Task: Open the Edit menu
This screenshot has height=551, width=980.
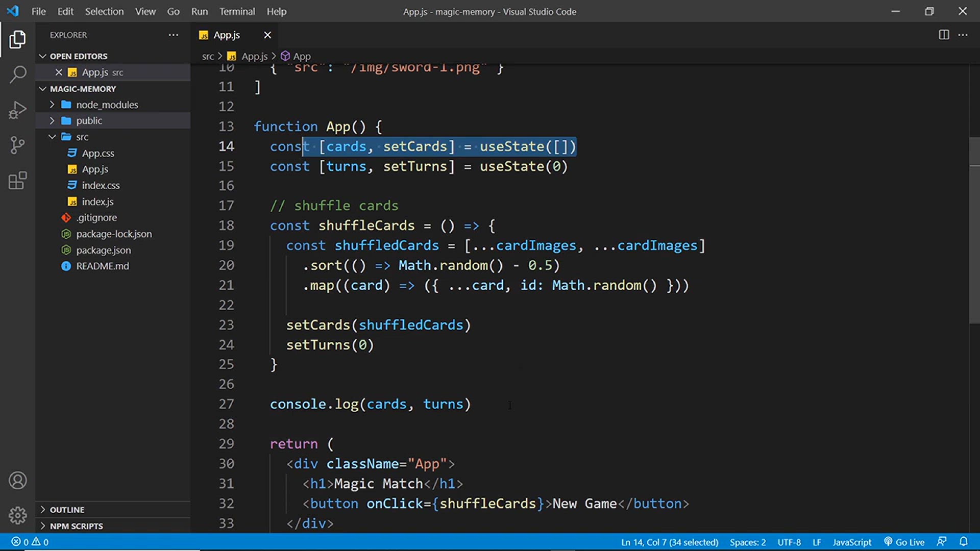Action: [x=65, y=11]
